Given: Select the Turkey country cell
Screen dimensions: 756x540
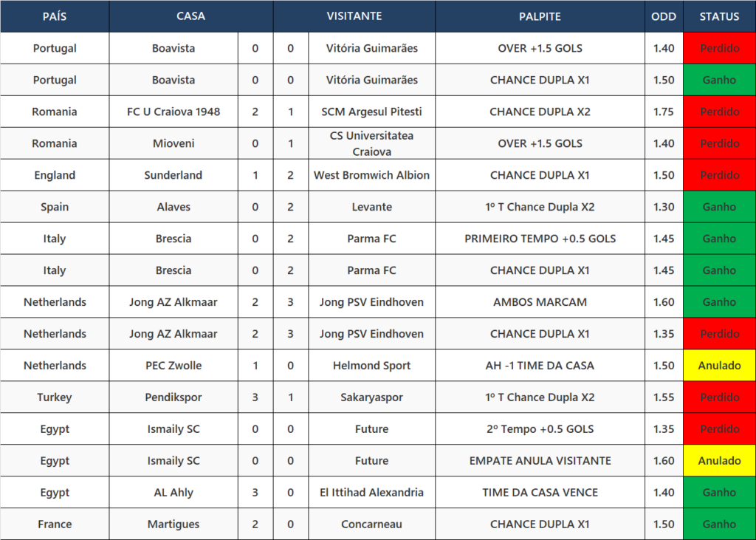Looking at the screenshot, I should pos(55,397).
